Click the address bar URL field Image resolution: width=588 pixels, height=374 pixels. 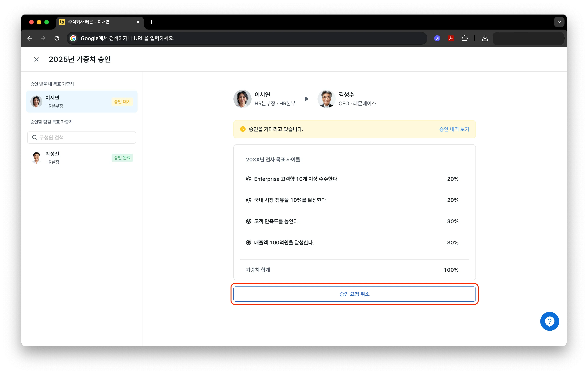247,38
